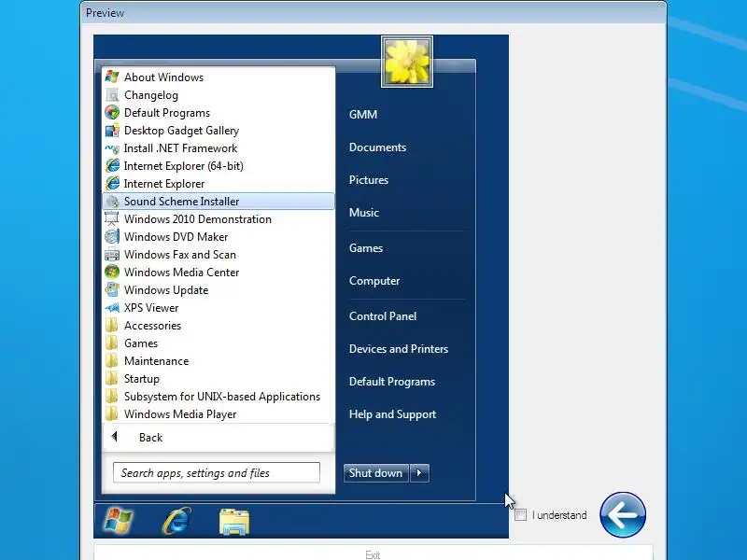The width and height of the screenshot is (747, 560).
Task: Click the Maintenance folder icon
Action: (x=112, y=360)
